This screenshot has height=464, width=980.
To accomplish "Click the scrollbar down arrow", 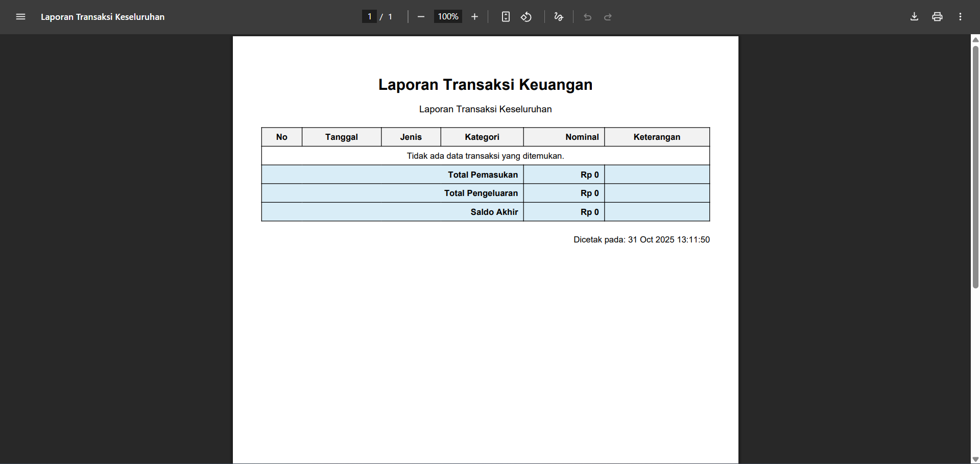I will tap(975, 458).
